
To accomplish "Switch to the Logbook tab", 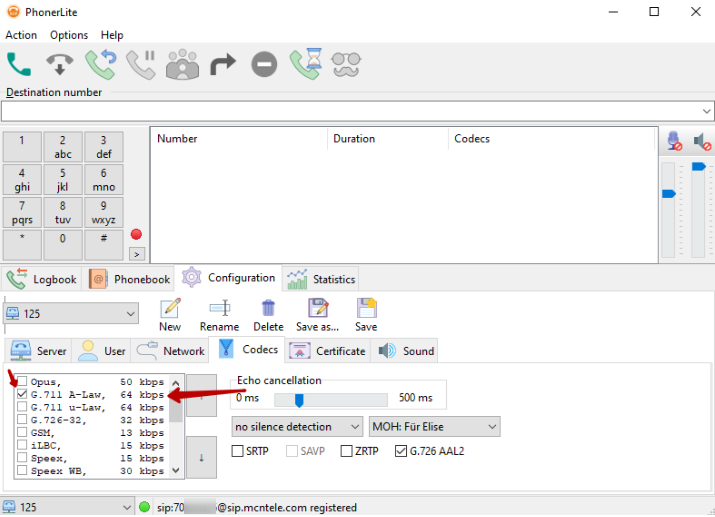I will point(41,279).
